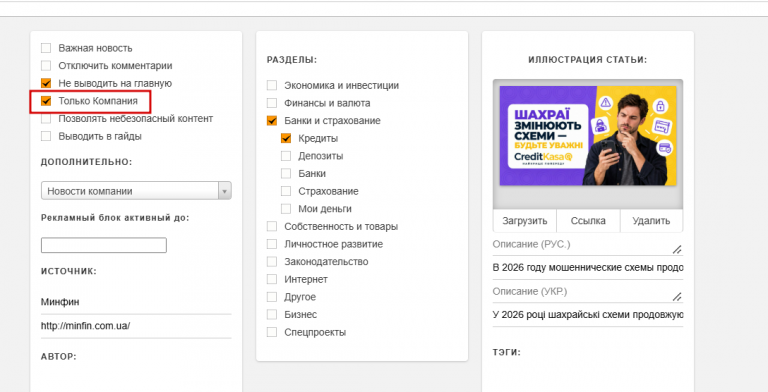
Task: Click the 'Ссылка' button
Action: (x=588, y=220)
